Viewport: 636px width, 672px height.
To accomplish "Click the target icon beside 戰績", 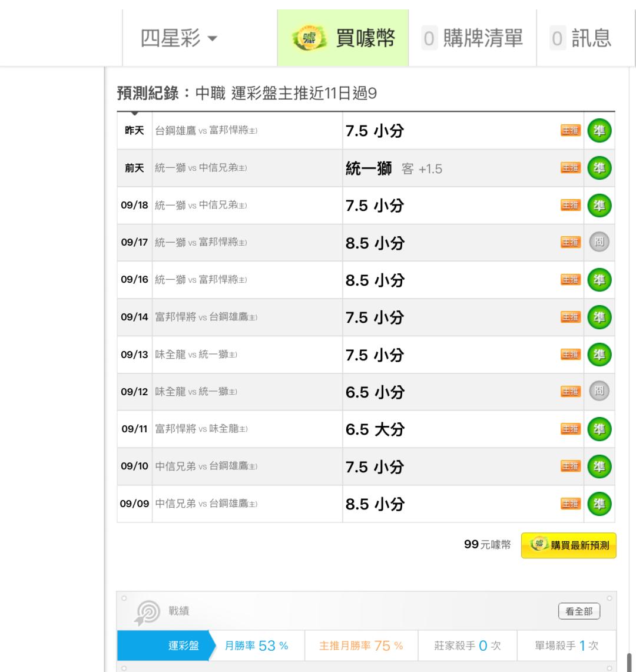I will (x=147, y=613).
